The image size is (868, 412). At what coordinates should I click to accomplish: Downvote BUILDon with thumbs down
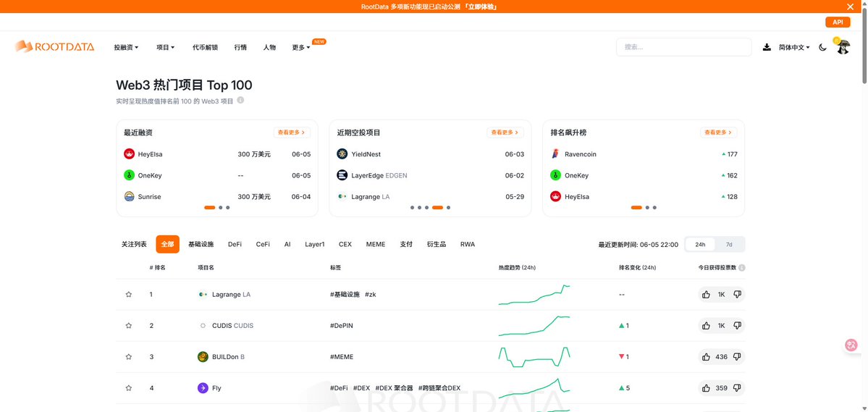738,357
